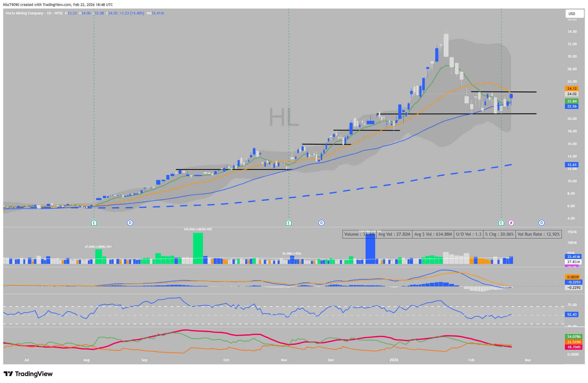588x383 pixels.
Task: Open the USD currency selector
Action: (574, 14)
